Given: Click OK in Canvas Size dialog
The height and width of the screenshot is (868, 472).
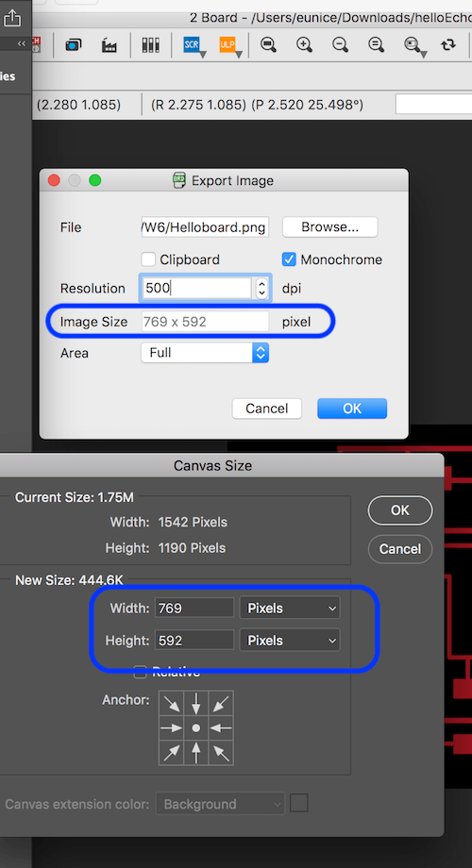Looking at the screenshot, I should point(400,509).
